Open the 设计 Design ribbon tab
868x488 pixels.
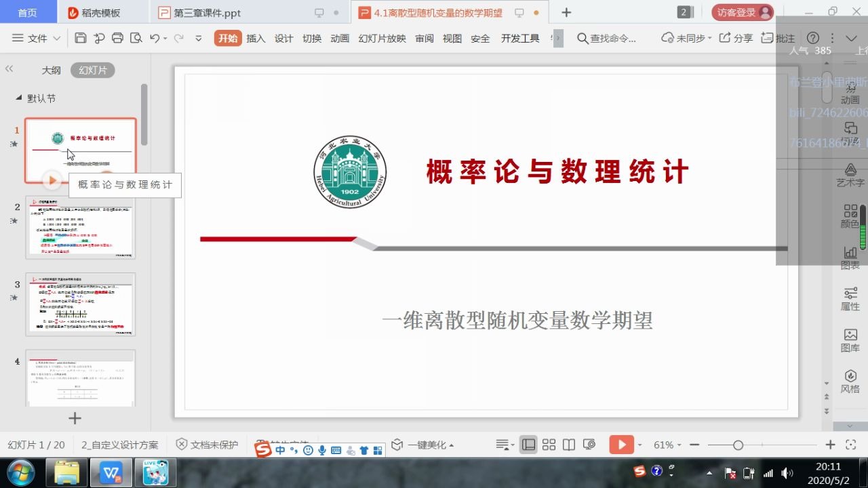pyautogui.click(x=283, y=39)
